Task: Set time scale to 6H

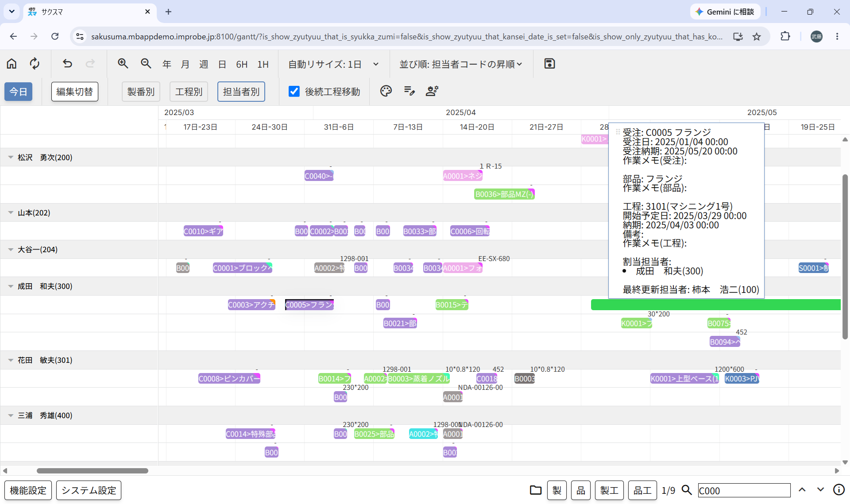Action: (x=242, y=64)
